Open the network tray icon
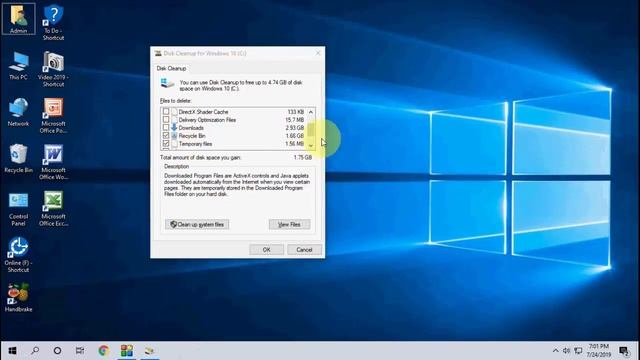This screenshot has height=360, width=640. [578, 351]
